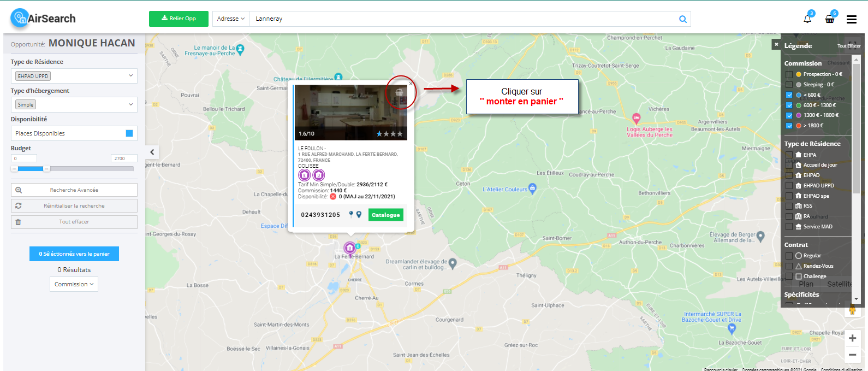Check the Rendez-Vous contract checkbox

(789, 266)
